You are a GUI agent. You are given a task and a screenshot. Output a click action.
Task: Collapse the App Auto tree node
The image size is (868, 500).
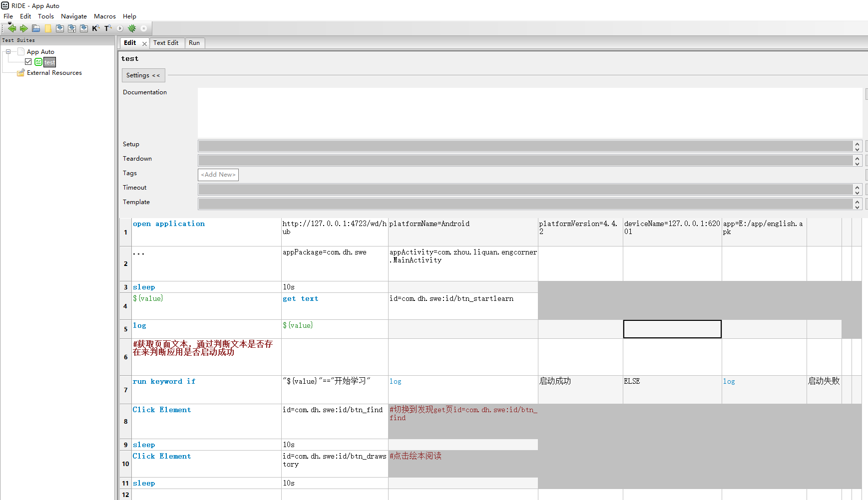(x=8, y=51)
